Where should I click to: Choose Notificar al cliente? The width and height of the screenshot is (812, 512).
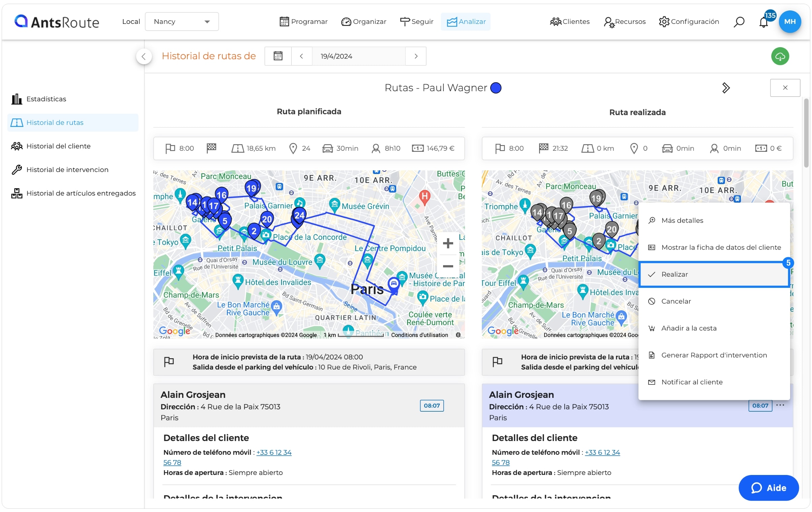(x=714, y=382)
